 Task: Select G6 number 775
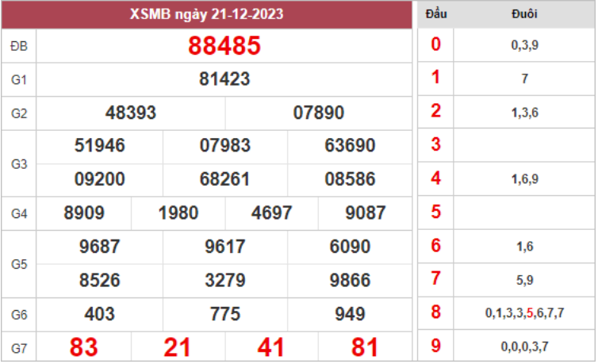[x=225, y=314]
